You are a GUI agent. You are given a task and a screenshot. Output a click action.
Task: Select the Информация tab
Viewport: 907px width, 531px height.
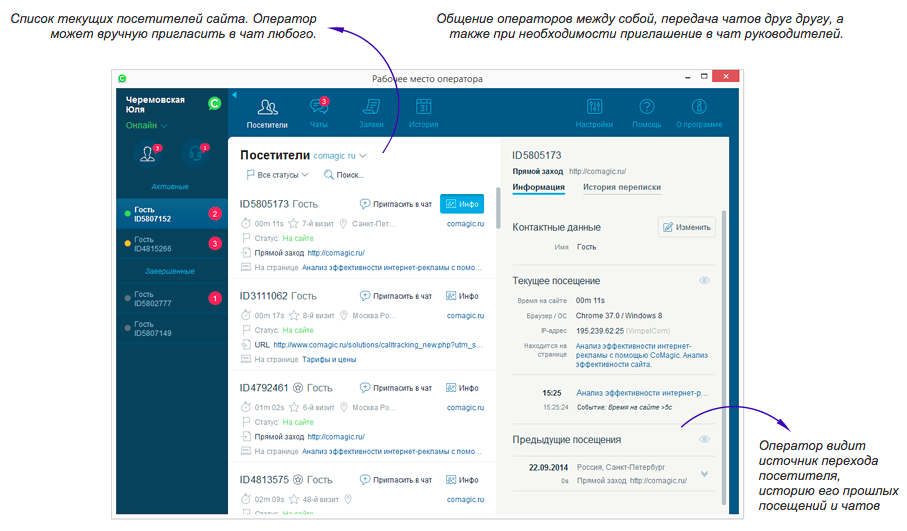click(x=538, y=188)
